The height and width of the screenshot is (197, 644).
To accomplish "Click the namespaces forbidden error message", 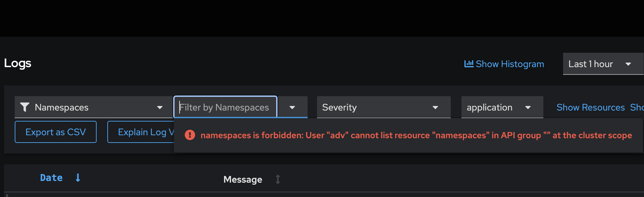I will click(416, 135).
